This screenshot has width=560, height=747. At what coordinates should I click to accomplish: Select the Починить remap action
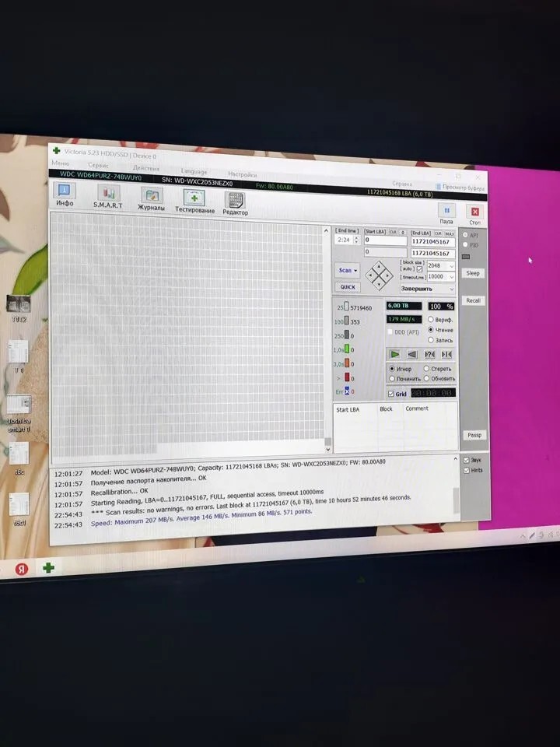[x=392, y=378]
